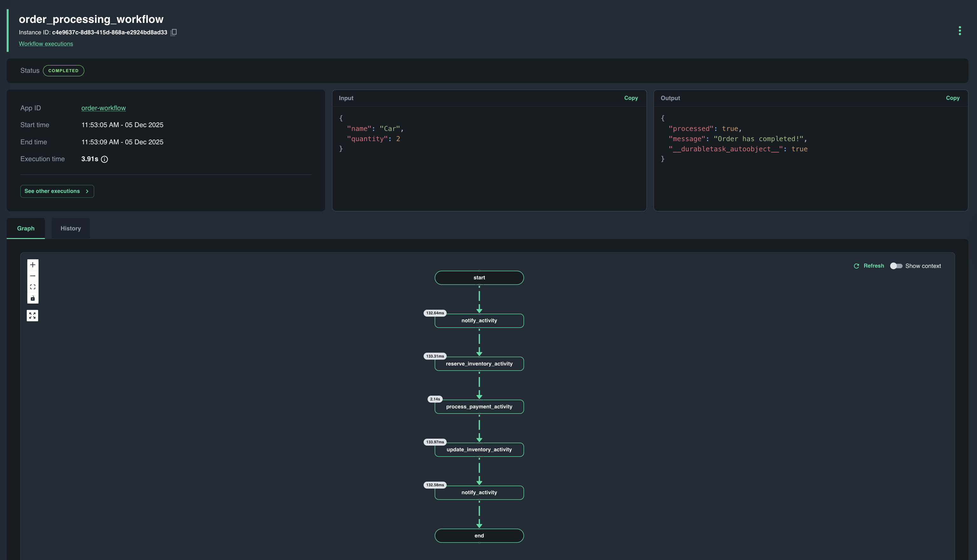The width and height of the screenshot is (977, 560).
Task: Select the Graph tab
Action: tap(25, 228)
